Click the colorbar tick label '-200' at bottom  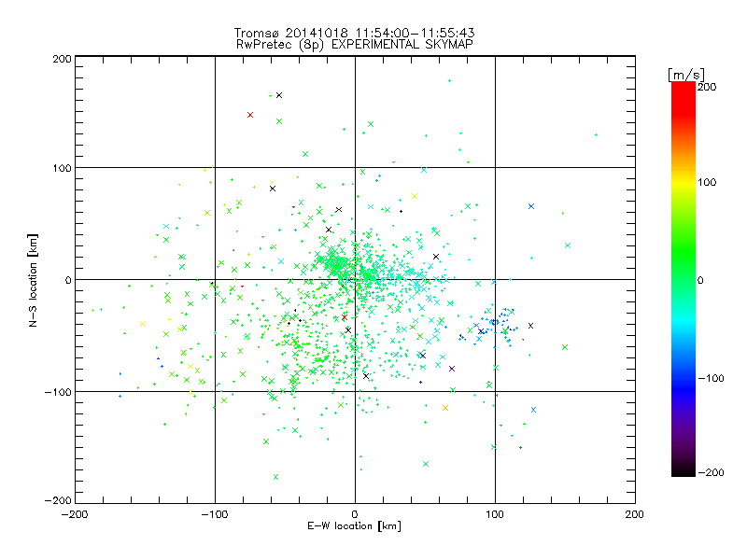point(711,472)
